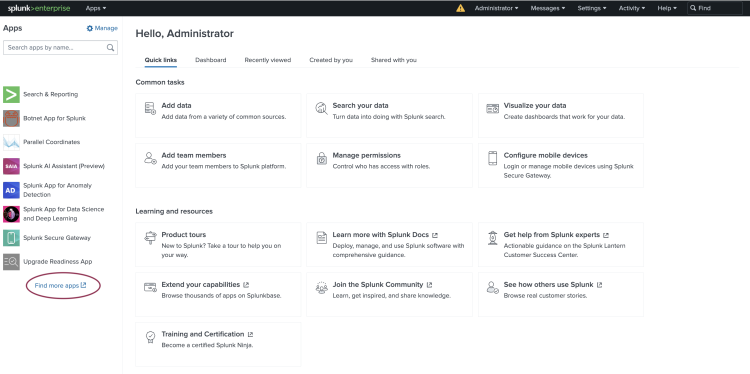750x374 pixels.
Task: Switch to the Recently viewed tab
Action: pos(268,60)
